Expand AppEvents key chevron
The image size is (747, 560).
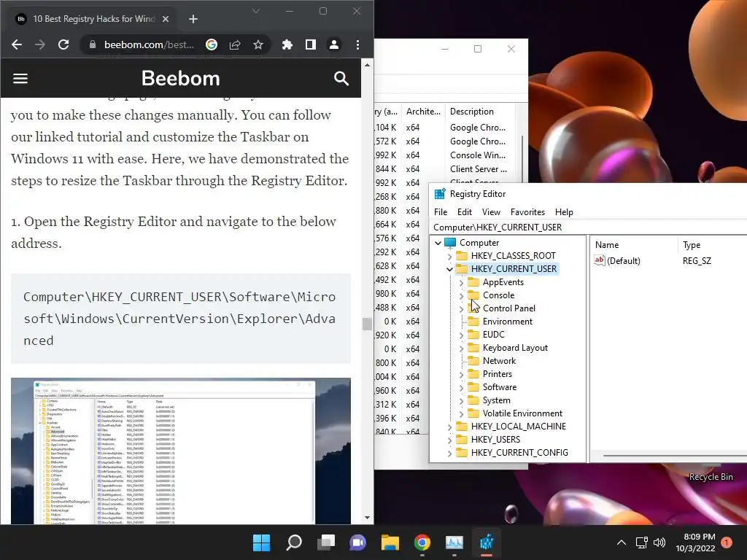461,282
